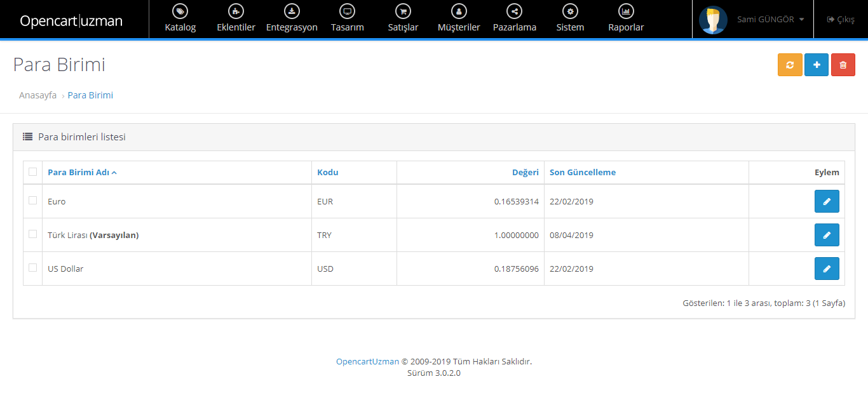
Task: Tick the checkbox for the Euro row
Action: coord(32,201)
